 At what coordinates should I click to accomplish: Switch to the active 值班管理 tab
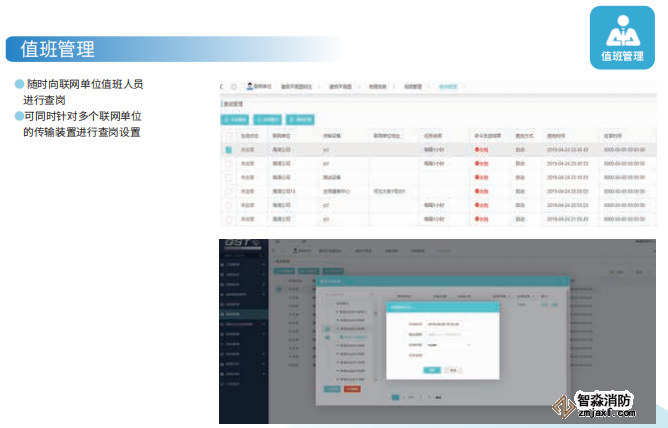(447, 87)
